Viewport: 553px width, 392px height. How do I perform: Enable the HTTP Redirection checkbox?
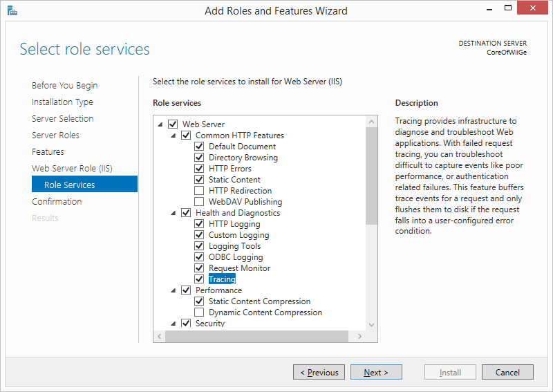(199, 191)
